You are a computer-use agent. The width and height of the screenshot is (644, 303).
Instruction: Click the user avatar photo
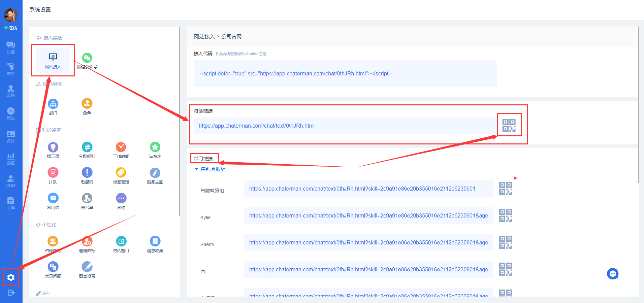pos(11,15)
